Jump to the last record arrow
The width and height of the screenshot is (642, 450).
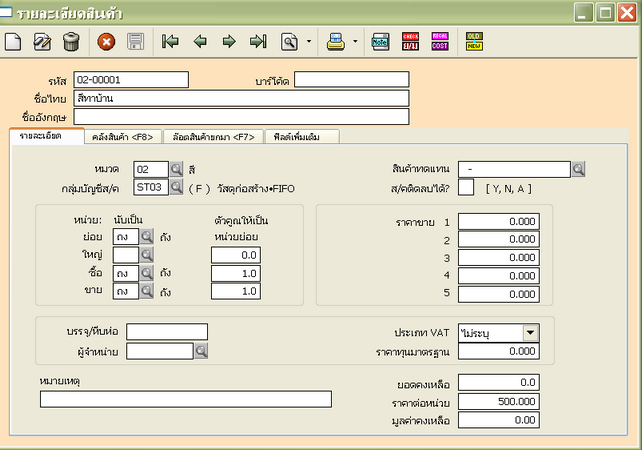(x=258, y=42)
